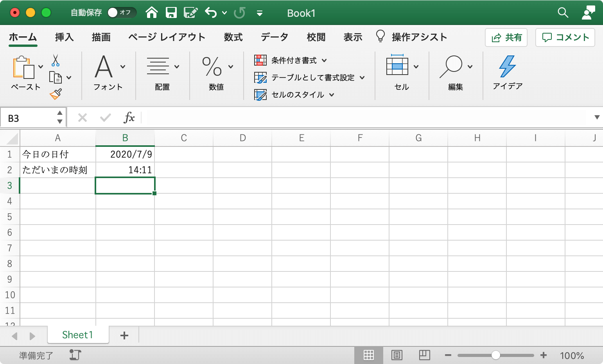Undo the last action

coord(211,13)
